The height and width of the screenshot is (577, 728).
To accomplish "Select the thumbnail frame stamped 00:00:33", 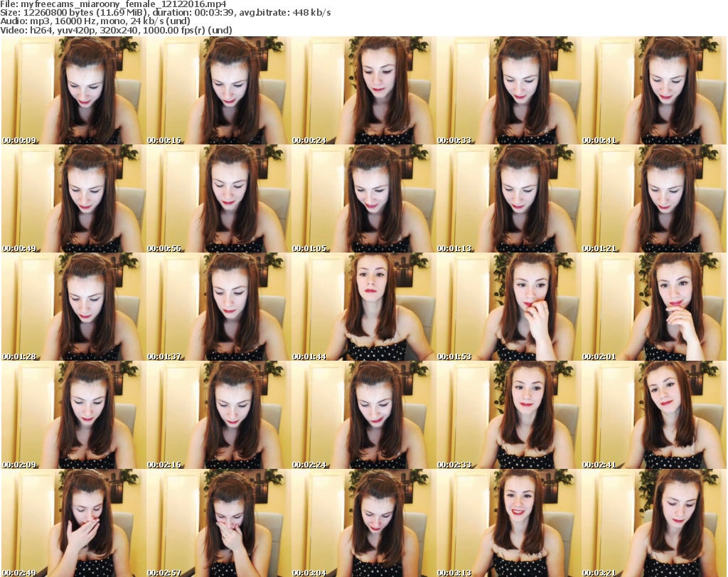I will pyautogui.click(x=509, y=90).
